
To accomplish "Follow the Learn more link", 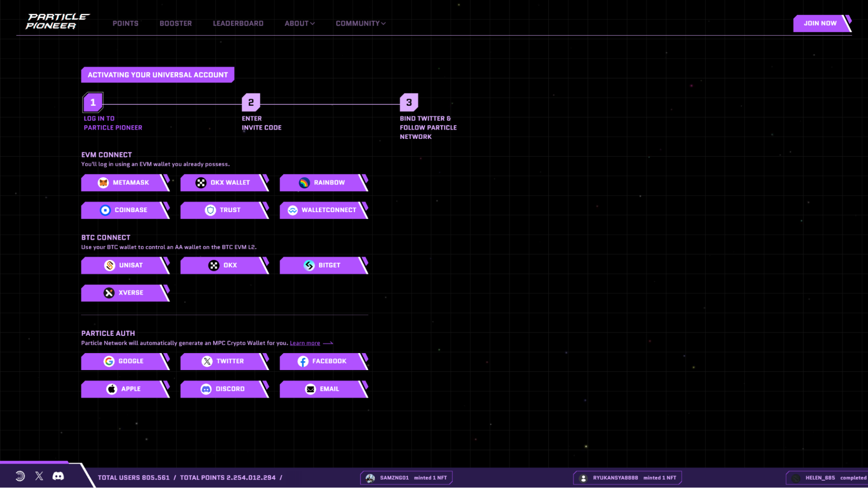I will click(x=305, y=343).
